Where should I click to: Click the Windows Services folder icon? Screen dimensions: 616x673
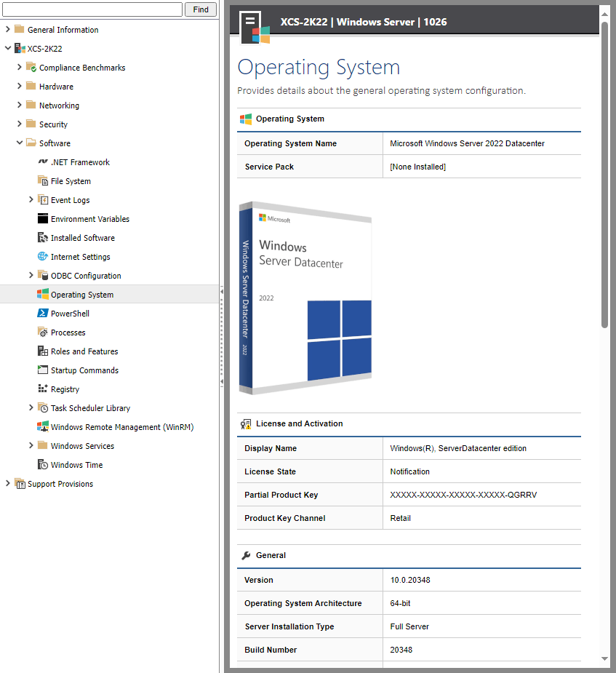click(43, 445)
